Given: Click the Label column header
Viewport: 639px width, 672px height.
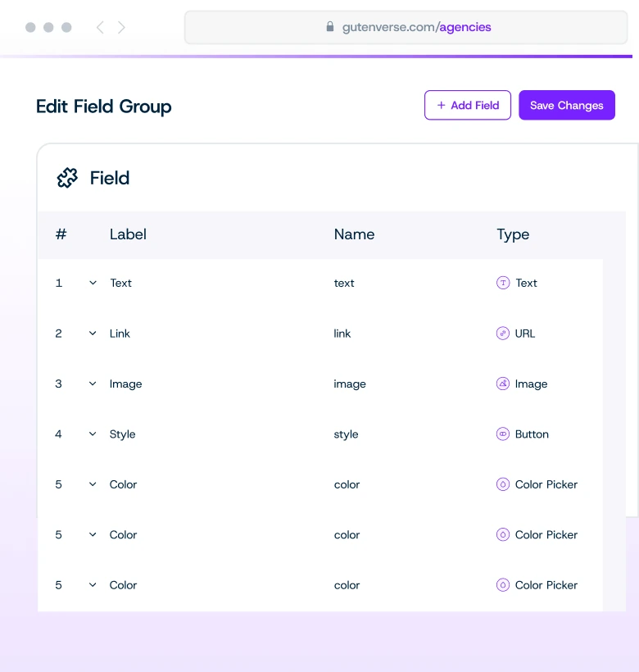Looking at the screenshot, I should [128, 234].
